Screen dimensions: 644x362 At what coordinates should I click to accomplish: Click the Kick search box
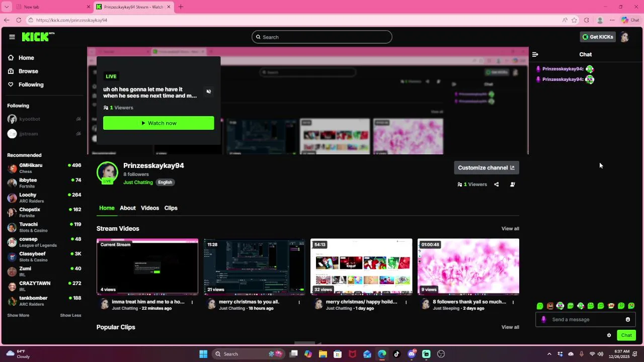click(322, 37)
